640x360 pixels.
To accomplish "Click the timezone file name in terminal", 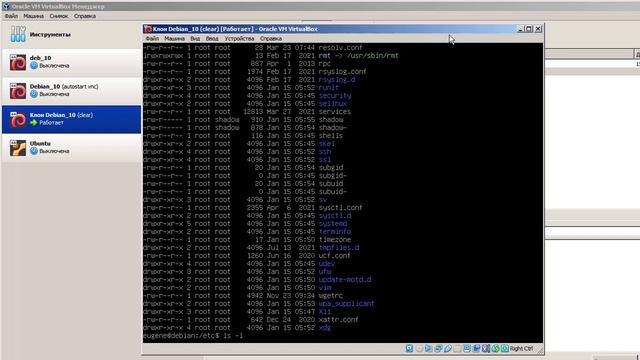I will click(x=335, y=240).
